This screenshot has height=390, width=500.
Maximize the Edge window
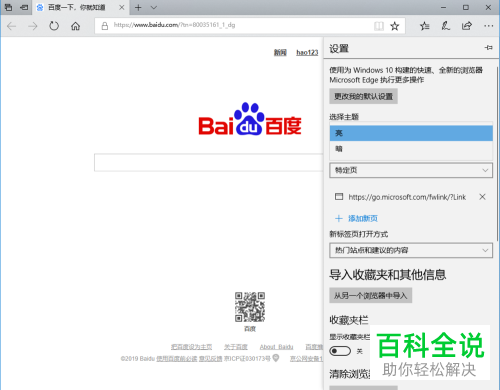(466, 7)
